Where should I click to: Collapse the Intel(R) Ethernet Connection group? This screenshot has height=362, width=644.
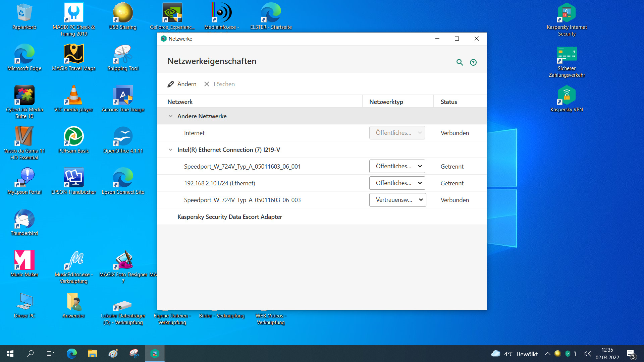tap(170, 150)
